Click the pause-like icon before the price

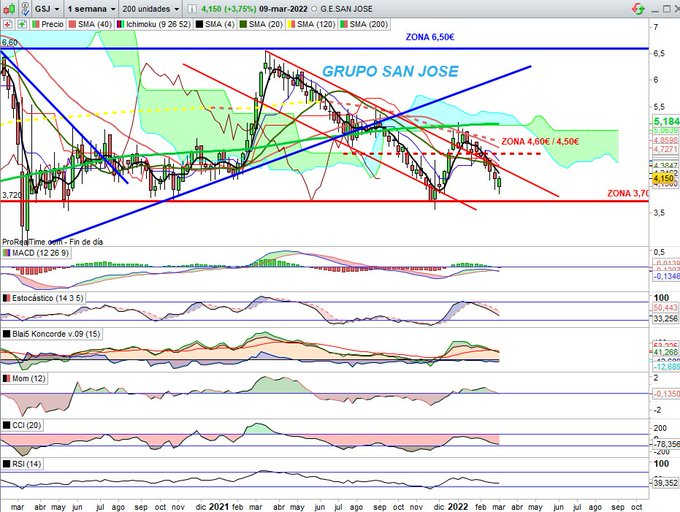(192, 9)
